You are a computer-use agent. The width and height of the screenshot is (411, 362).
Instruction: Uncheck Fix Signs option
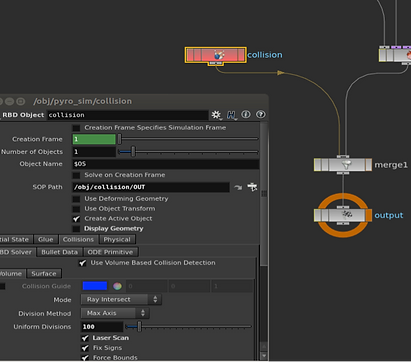[x=85, y=348]
